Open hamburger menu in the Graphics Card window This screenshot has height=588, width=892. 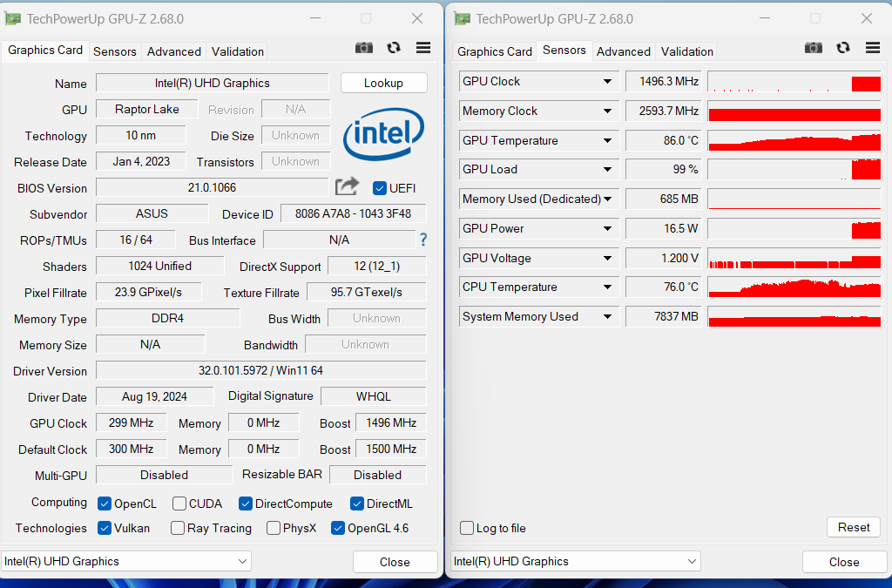(x=423, y=48)
